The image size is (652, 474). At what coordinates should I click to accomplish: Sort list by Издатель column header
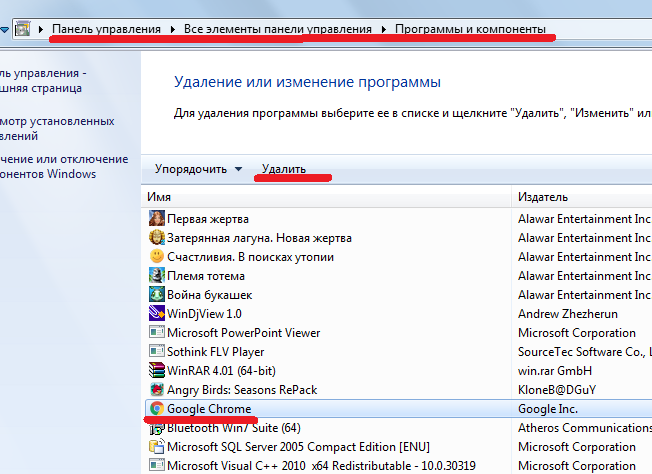point(580,197)
